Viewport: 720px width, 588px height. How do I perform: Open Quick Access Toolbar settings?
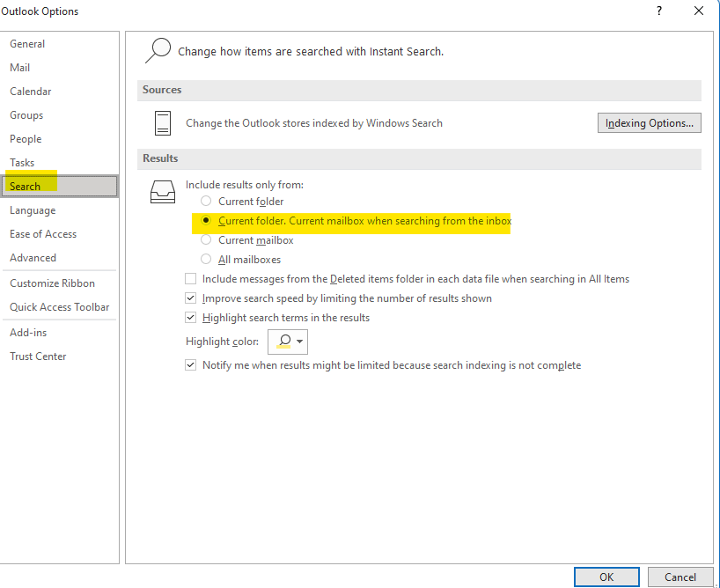point(60,307)
